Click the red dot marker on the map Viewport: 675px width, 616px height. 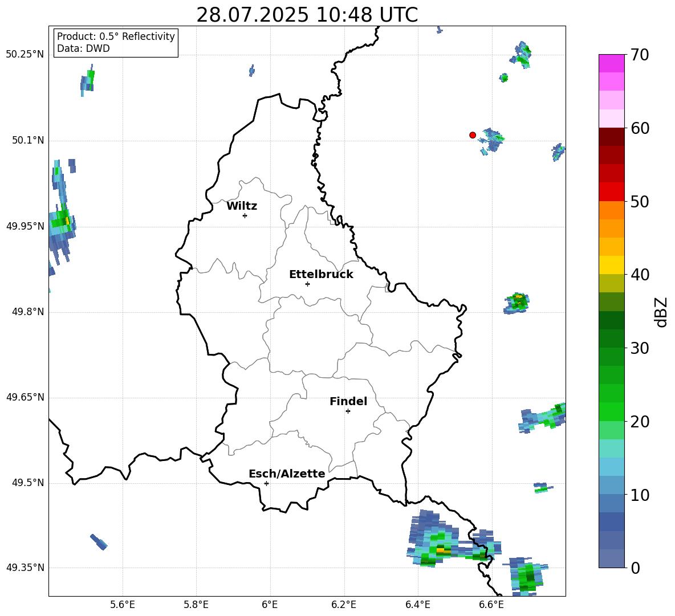tap(472, 135)
